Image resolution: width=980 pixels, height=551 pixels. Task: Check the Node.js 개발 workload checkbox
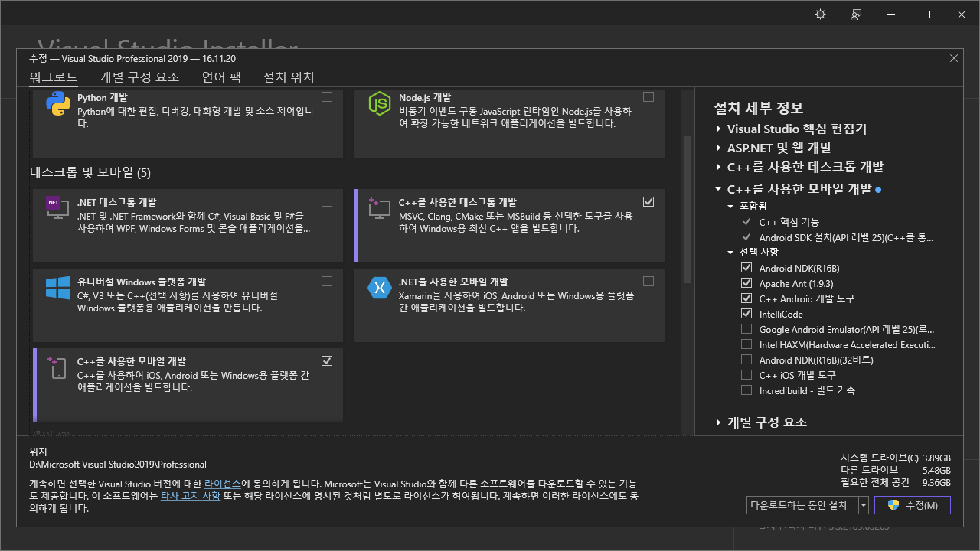click(648, 97)
